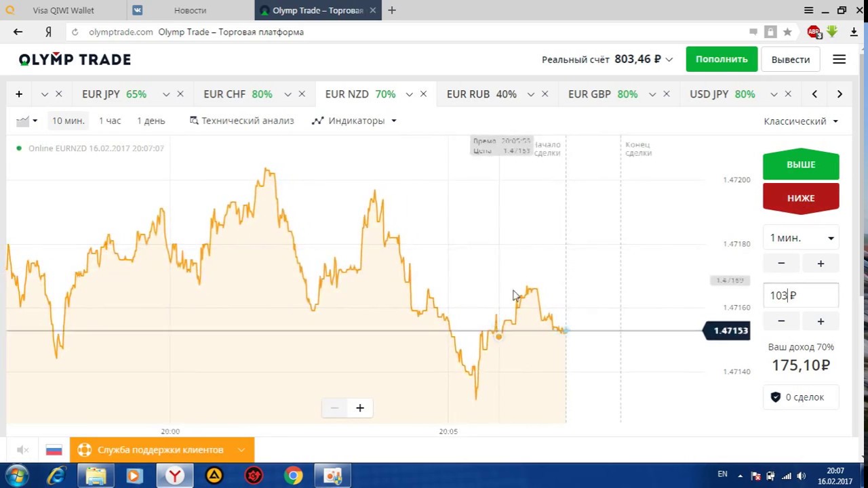Launch Internet Explorer from taskbar
Image resolution: width=868 pixels, height=488 pixels.
pyautogui.click(x=56, y=476)
